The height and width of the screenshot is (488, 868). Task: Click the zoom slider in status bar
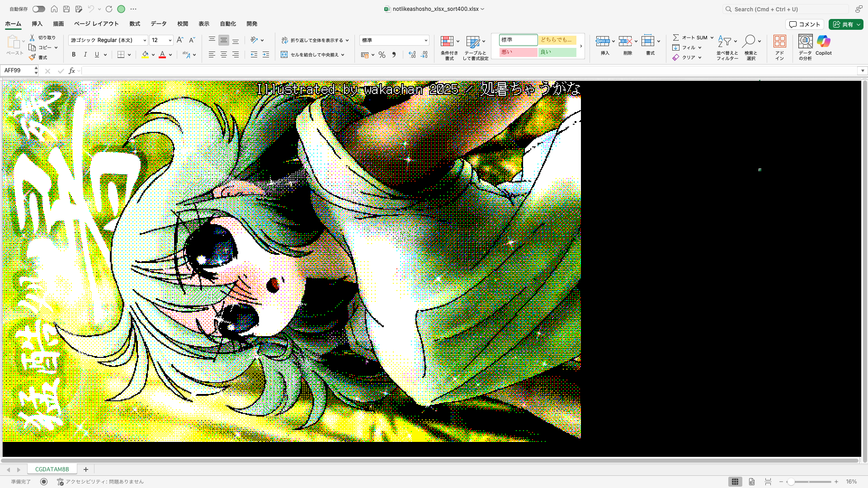click(x=809, y=482)
